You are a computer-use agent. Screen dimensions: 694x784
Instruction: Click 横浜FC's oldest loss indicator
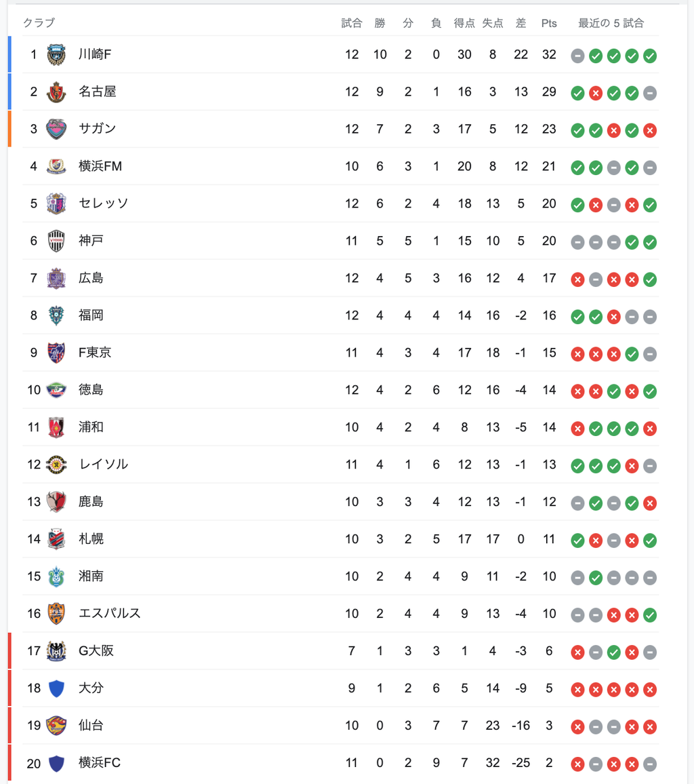(x=577, y=764)
